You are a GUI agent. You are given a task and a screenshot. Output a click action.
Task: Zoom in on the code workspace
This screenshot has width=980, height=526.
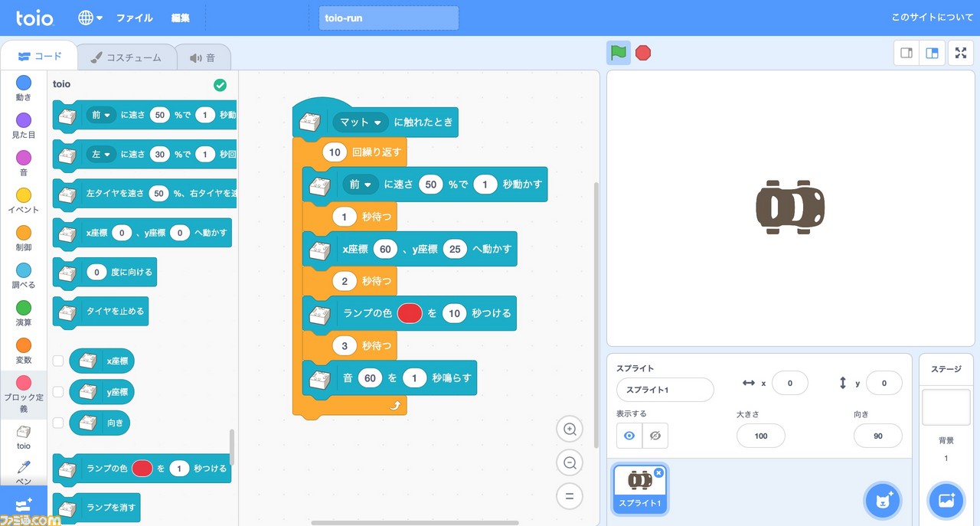(570, 430)
